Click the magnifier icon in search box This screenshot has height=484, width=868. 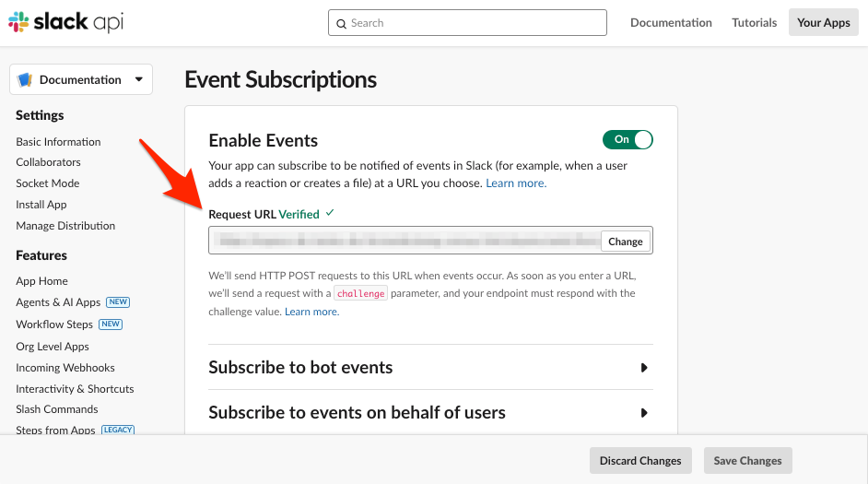341,23
